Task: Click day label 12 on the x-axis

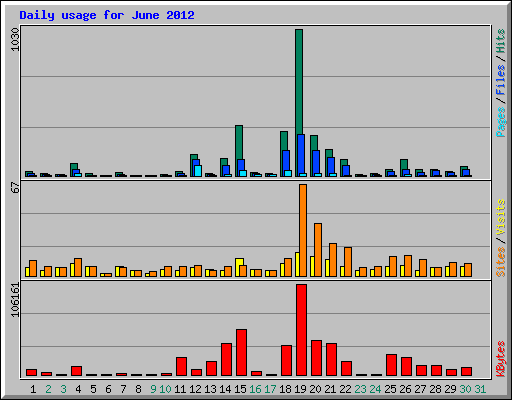Action: 195,389
